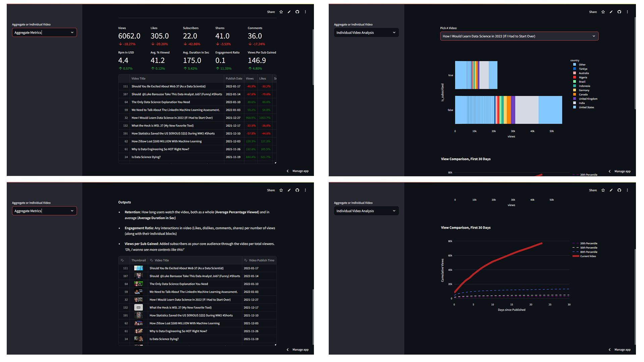This screenshot has width=644, height=362.
Task: Open the three-dot menu in bottom-right panel
Action: (627, 190)
